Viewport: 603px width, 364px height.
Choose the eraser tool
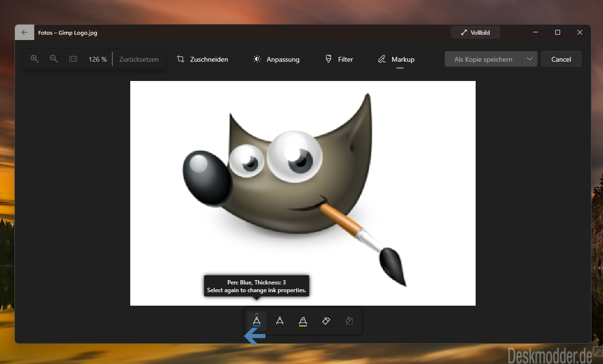coord(326,321)
